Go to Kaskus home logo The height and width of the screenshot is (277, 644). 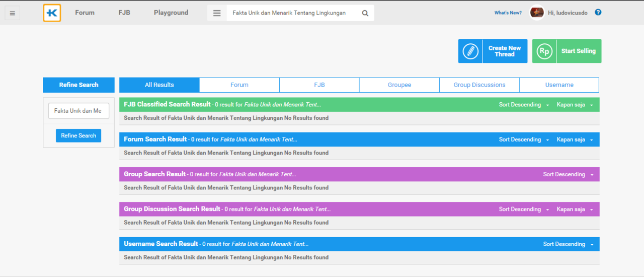pyautogui.click(x=52, y=13)
